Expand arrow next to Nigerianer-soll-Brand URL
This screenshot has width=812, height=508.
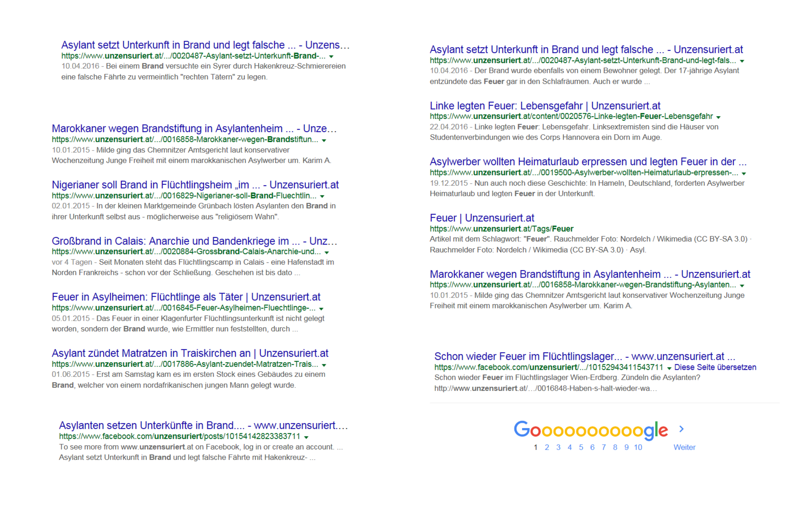(x=322, y=196)
